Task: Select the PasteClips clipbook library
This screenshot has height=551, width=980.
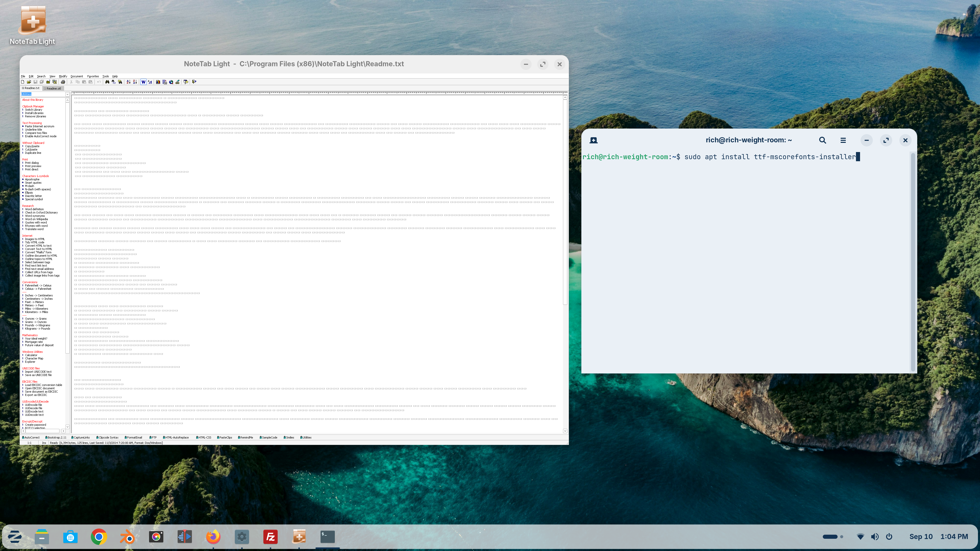Action: coord(225,437)
